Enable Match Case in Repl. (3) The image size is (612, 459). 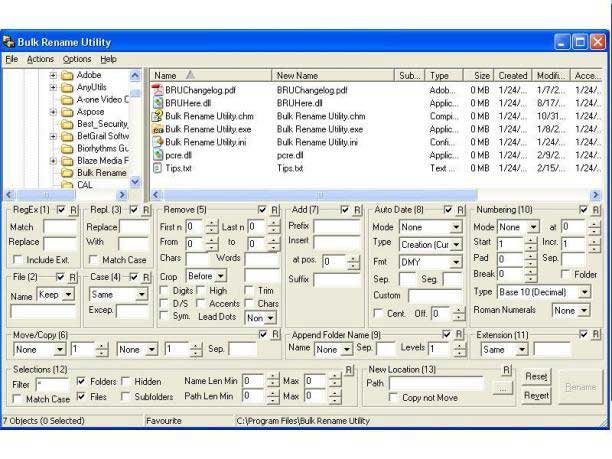coord(93,260)
